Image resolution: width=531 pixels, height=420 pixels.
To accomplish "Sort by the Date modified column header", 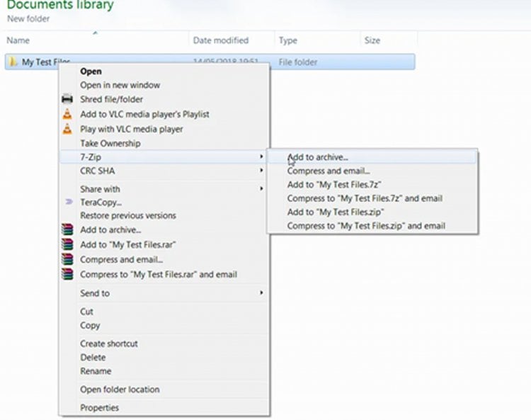I will [x=221, y=40].
